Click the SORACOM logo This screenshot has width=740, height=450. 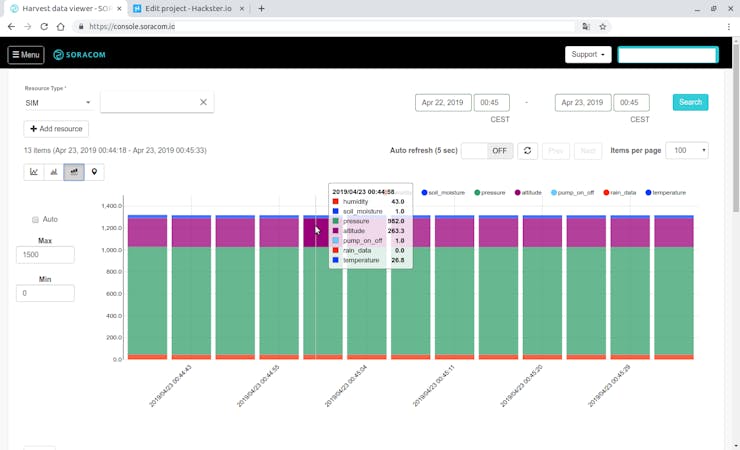(79, 55)
